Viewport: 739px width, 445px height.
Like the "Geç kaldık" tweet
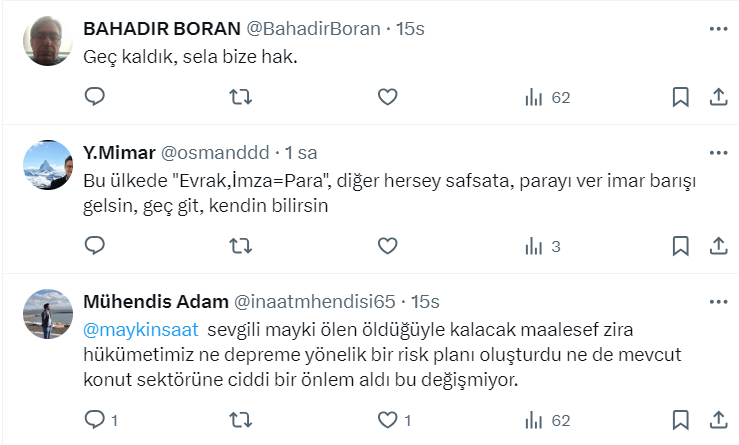tap(387, 97)
